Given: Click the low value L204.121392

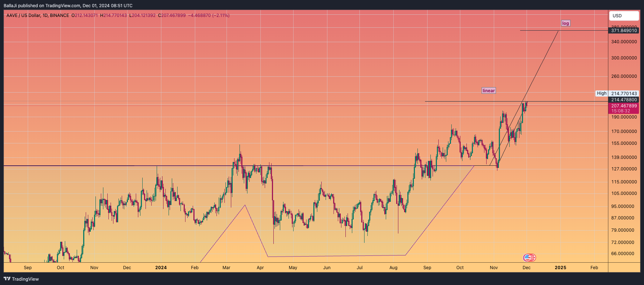Looking at the screenshot, I should [143, 15].
